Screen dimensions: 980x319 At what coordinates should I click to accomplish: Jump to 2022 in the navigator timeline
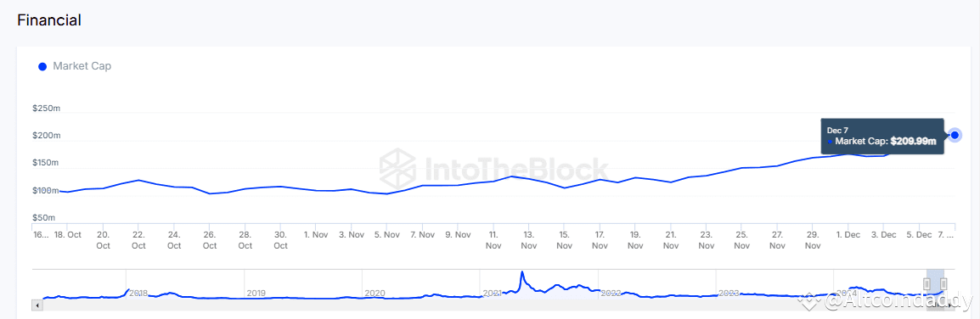611,293
